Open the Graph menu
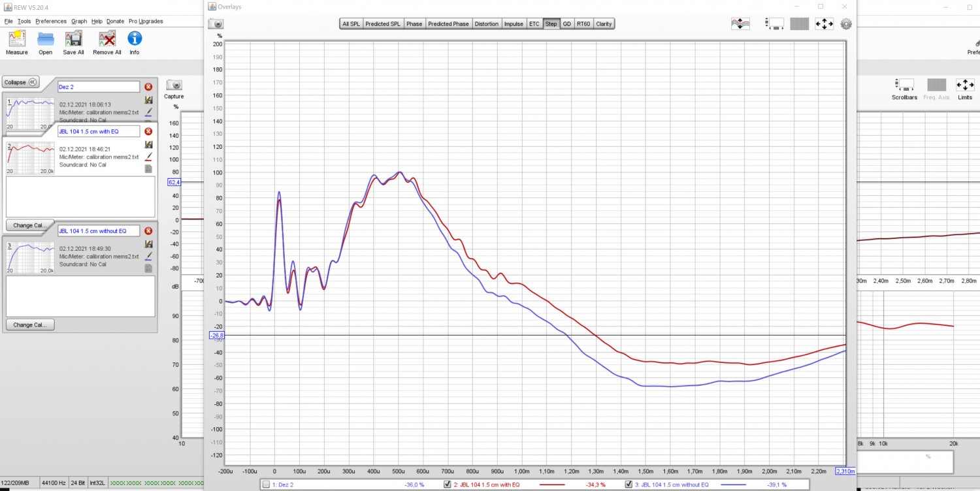The height and width of the screenshot is (491, 980). 79,21
